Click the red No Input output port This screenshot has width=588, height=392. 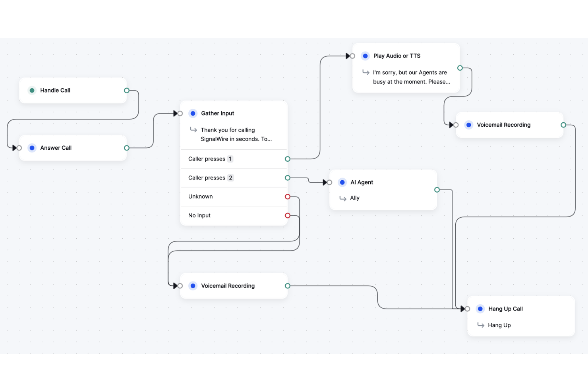coord(287,215)
